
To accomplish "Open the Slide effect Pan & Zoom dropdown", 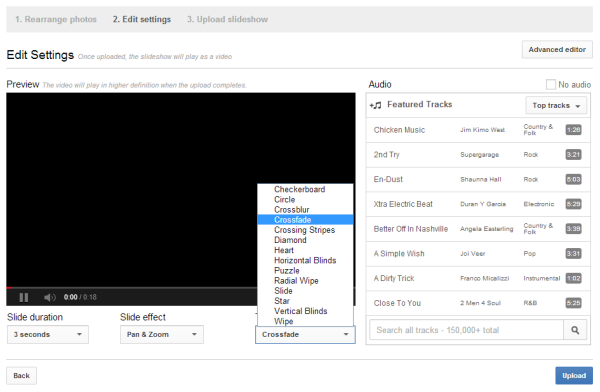I will coord(161,334).
